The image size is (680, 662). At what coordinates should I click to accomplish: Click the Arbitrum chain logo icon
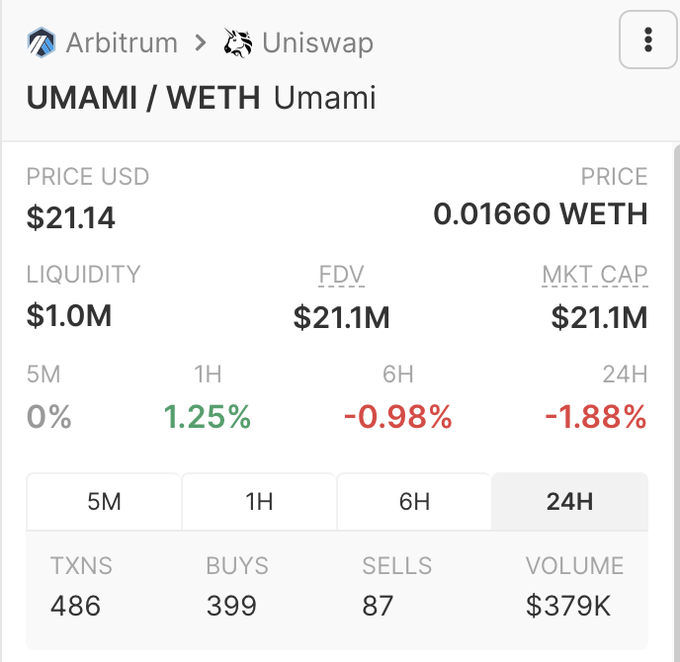42,43
